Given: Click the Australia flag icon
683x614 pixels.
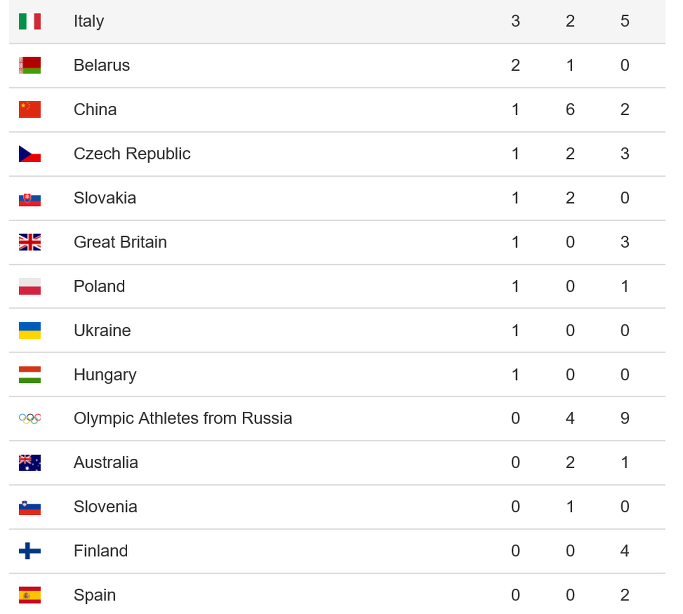Looking at the screenshot, I should (x=30, y=463).
